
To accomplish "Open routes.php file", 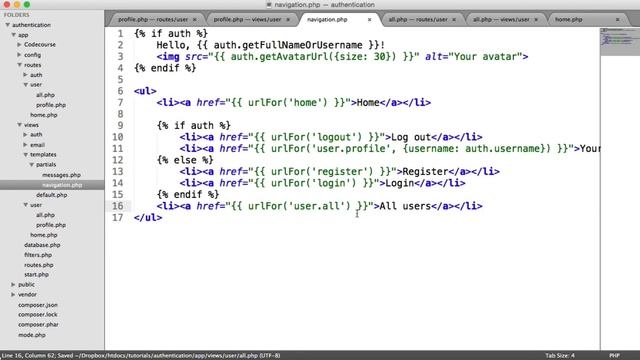I will click(x=39, y=265).
